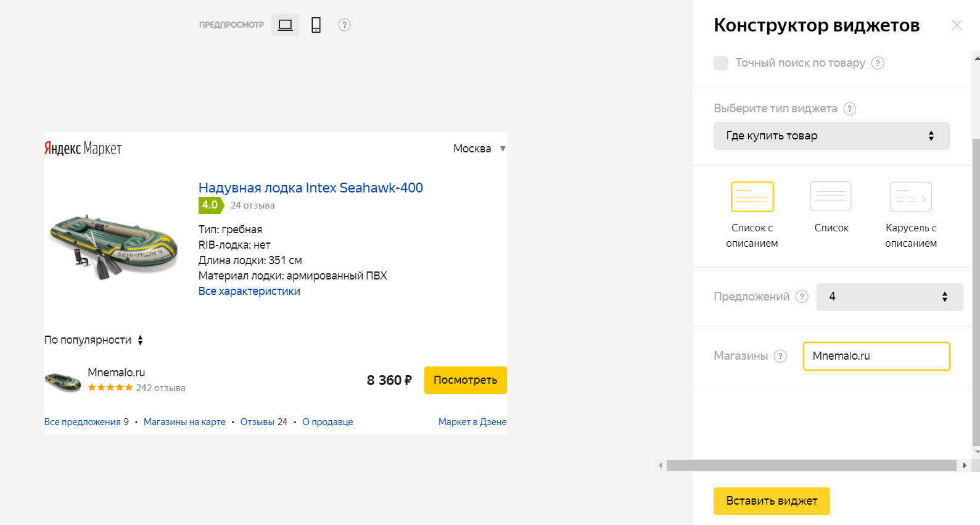This screenshot has height=525, width=980.
Task: Open widget type dropdown 'Где купить товар'
Action: [x=831, y=136]
